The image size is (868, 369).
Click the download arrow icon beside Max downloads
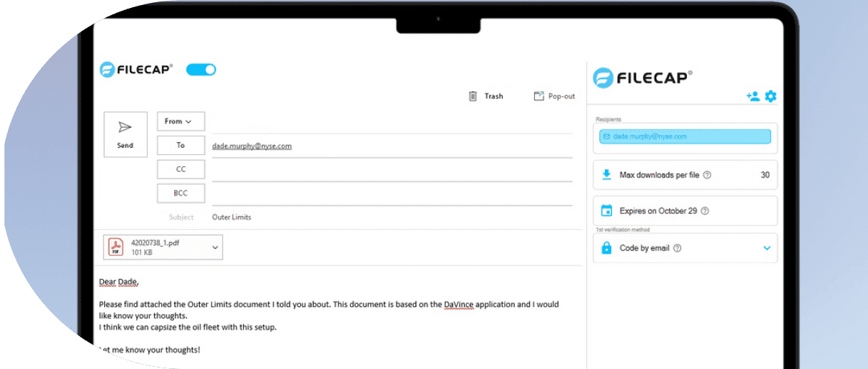[x=607, y=174]
